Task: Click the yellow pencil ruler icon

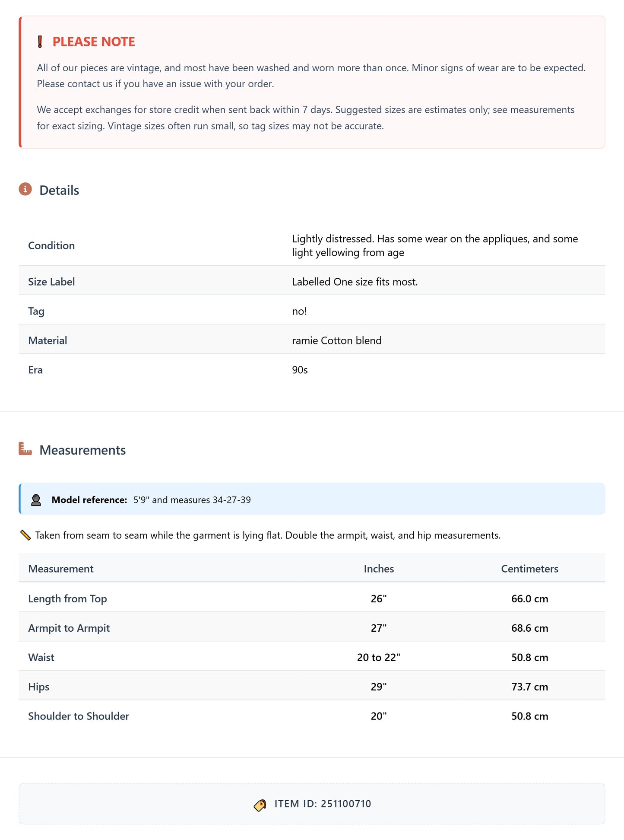Action: coord(25,535)
